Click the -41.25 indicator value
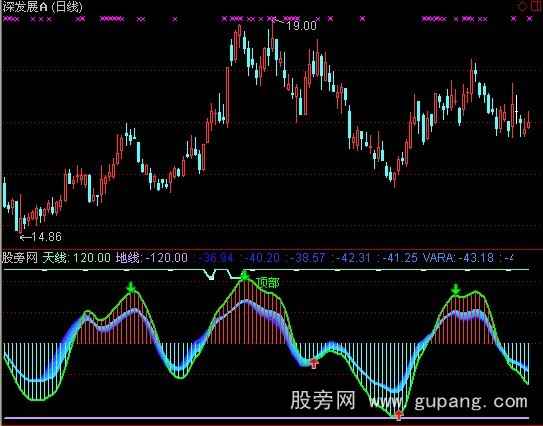 pyautogui.click(x=399, y=258)
